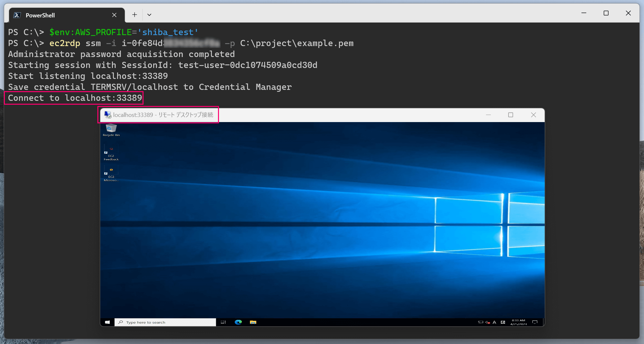Click 'Administrator password acquisition completed' line
644x344 pixels.
click(x=121, y=54)
